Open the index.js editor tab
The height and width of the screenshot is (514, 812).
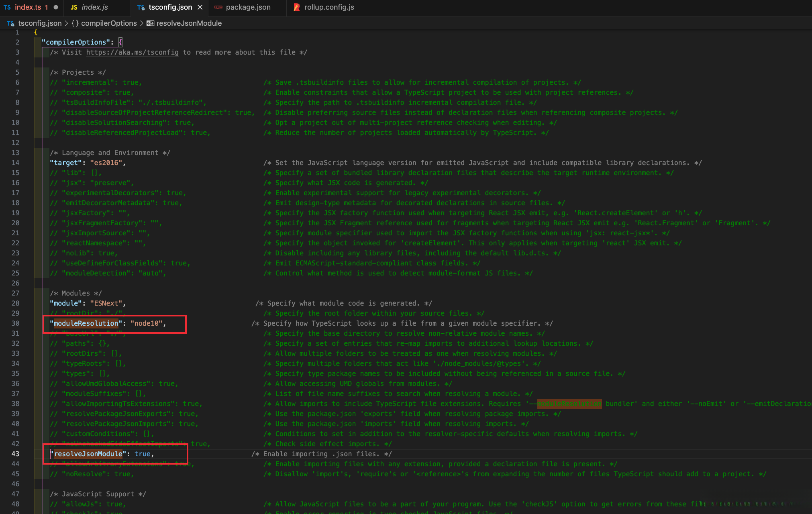tap(94, 7)
